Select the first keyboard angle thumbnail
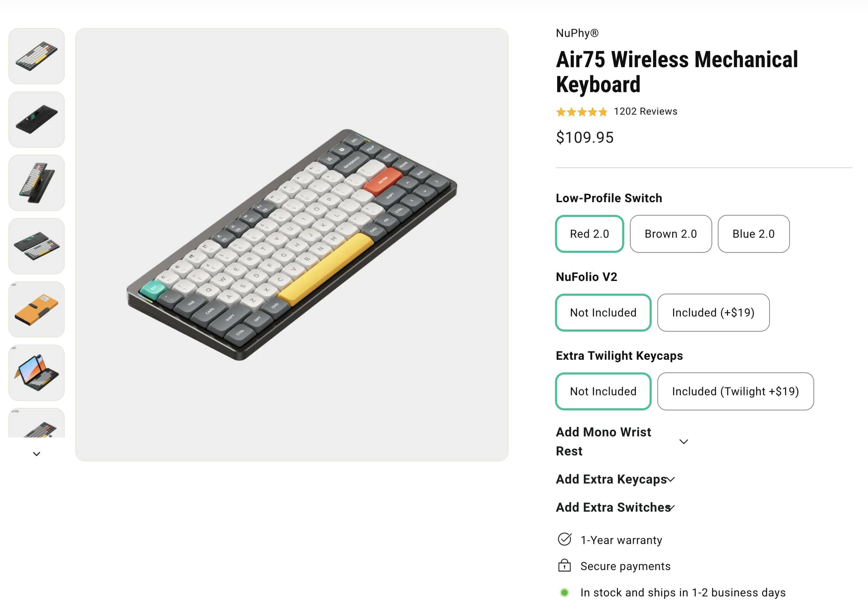The image size is (868, 614). [36, 56]
